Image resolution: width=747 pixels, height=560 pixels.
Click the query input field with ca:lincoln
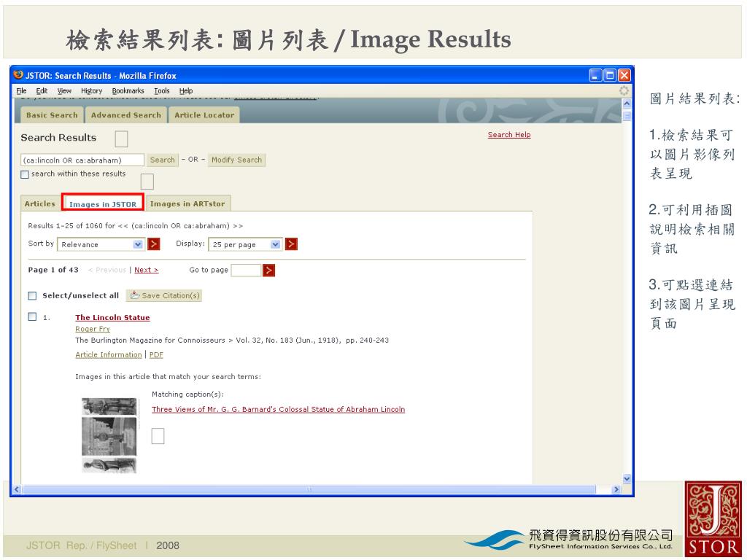click(82, 160)
